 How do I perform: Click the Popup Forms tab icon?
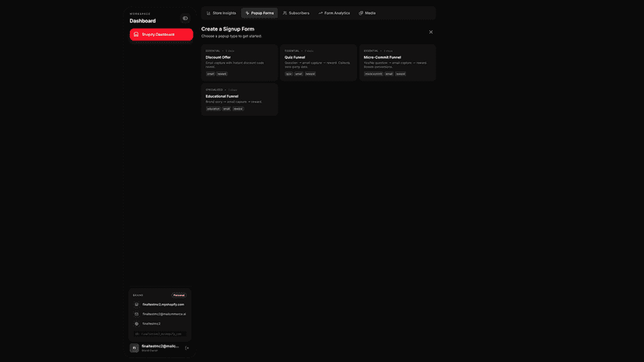coord(247,13)
